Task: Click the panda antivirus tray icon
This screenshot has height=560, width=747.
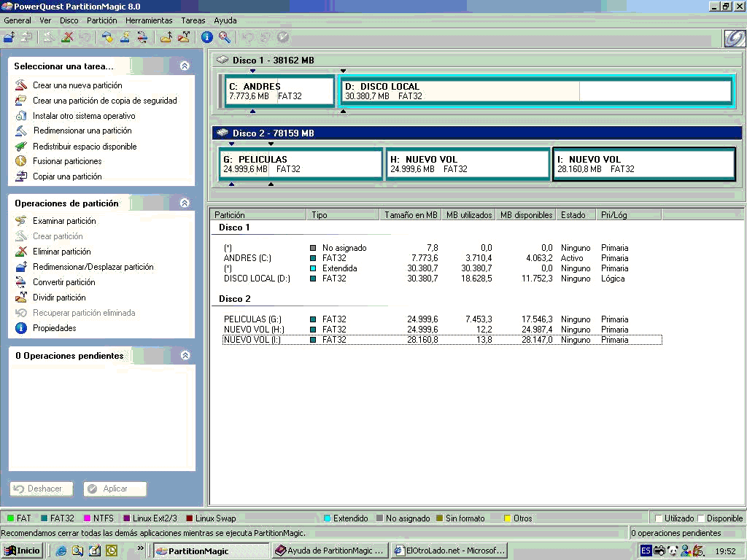Action: pos(672,551)
